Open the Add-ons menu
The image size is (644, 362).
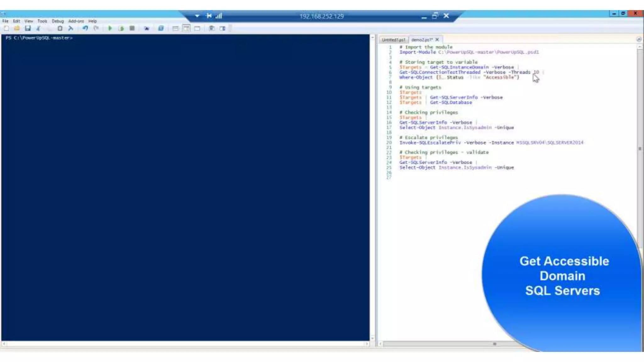[x=76, y=21]
